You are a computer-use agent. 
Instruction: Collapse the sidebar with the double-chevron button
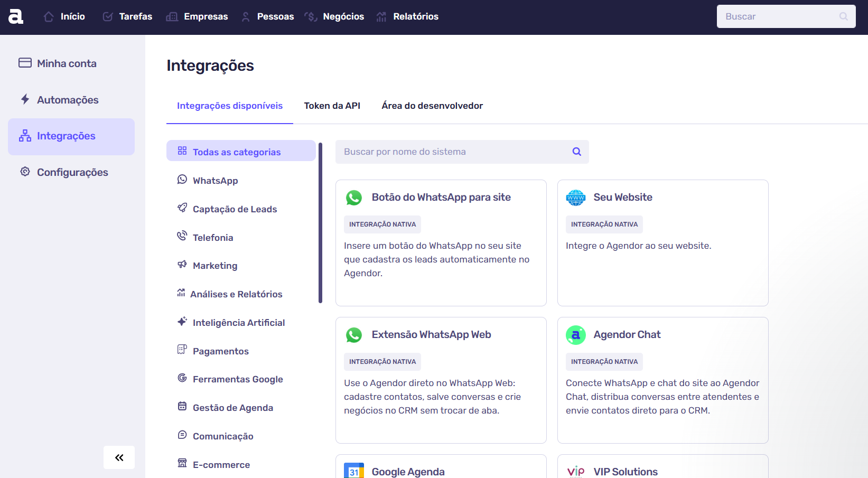[119, 457]
